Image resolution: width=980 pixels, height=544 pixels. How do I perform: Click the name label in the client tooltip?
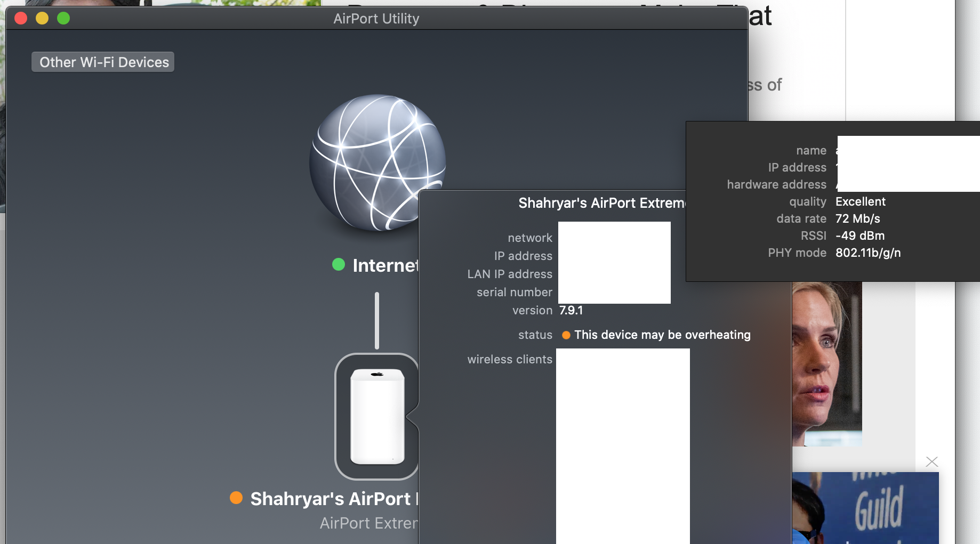(x=811, y=150)
